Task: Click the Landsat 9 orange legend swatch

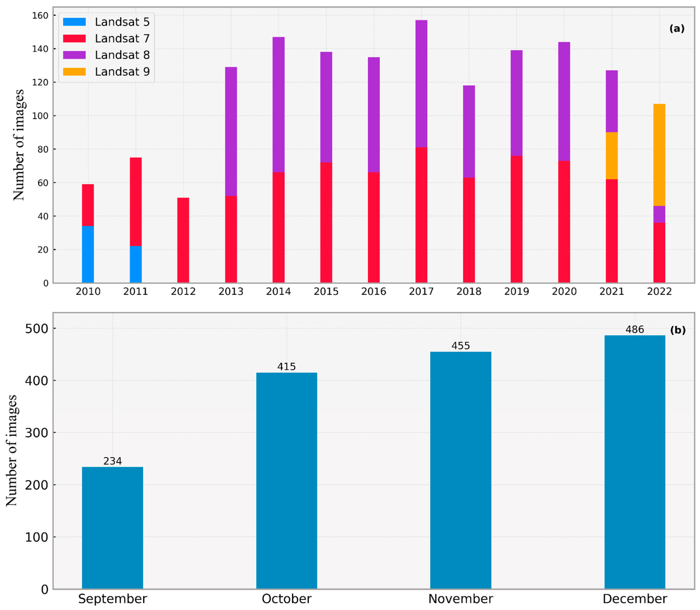Action: tap(74, 71)
